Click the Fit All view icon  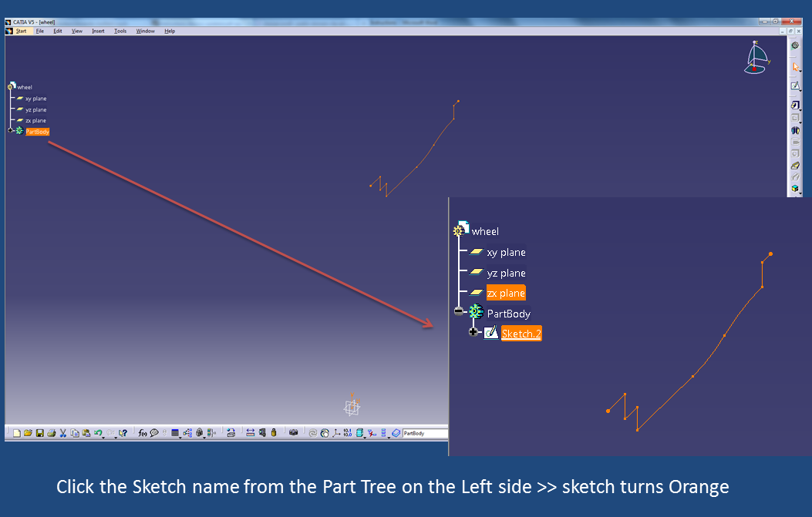pos(324,433)
